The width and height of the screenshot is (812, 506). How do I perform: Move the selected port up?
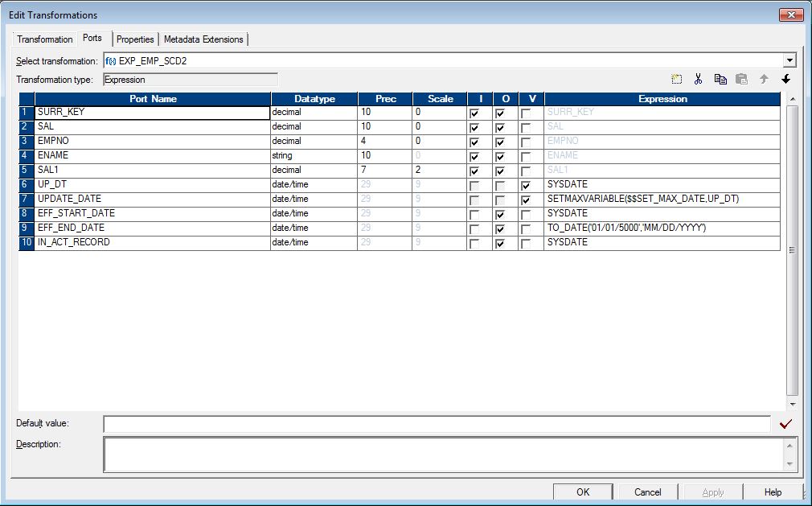pyautogui.click(x=765, y=78)
